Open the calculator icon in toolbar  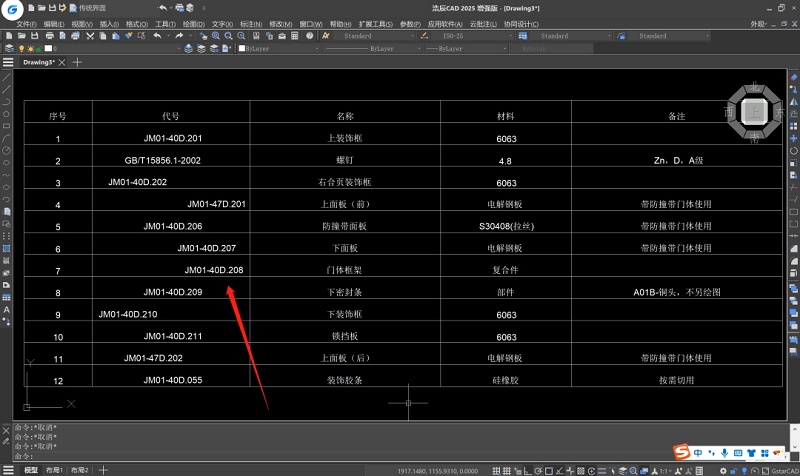click(x=295, y=36)
